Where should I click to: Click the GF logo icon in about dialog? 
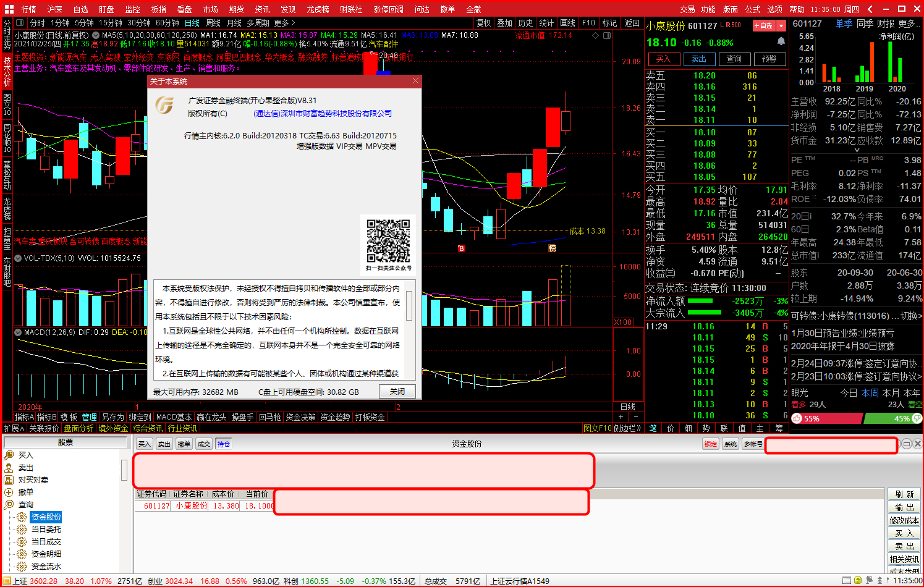[164, 105]
